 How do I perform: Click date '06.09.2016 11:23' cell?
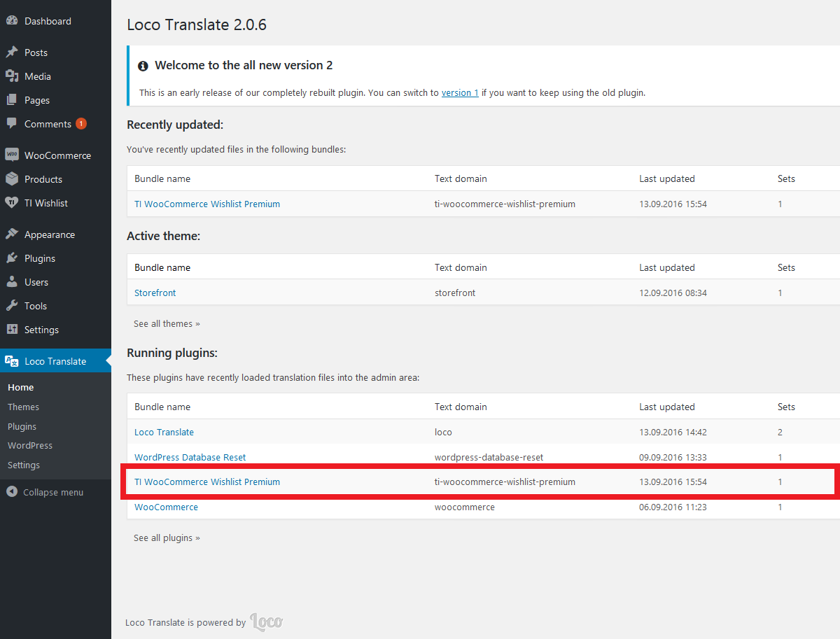(673, 507)
